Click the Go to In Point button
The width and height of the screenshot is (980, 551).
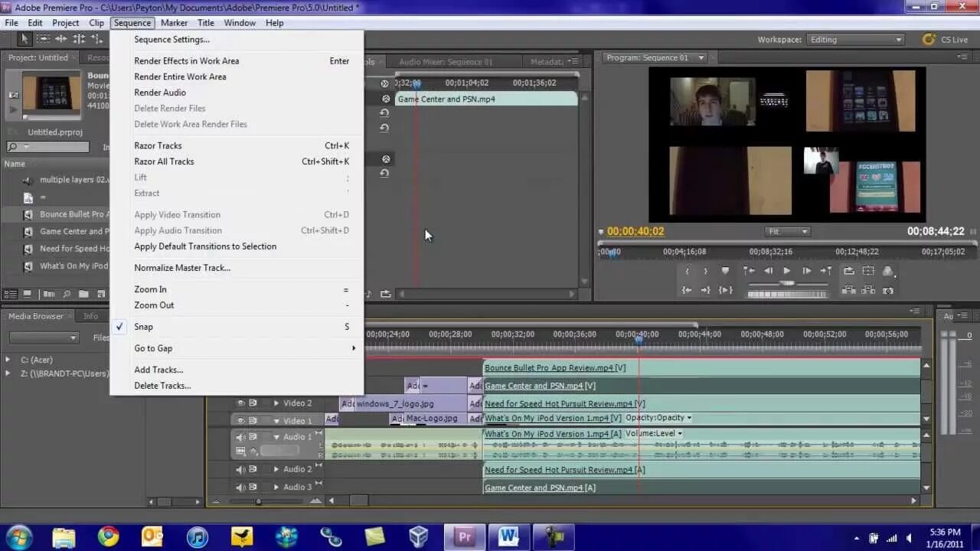pos(687,290)
